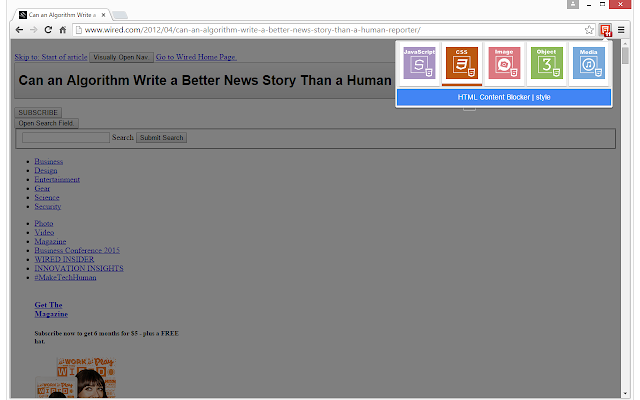Click the article headline text
The height and width of the screenshot is (400, 640).
[x=205, y=80]
